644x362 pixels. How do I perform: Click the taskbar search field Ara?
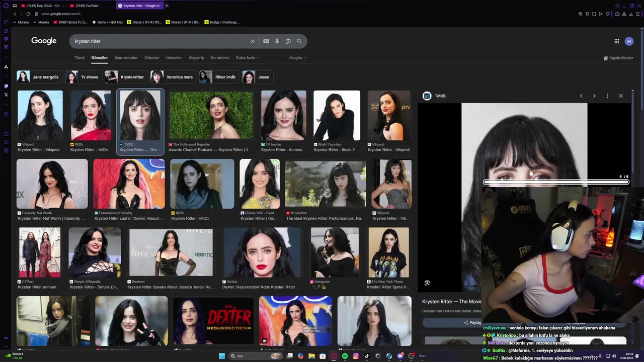(256, 356)
